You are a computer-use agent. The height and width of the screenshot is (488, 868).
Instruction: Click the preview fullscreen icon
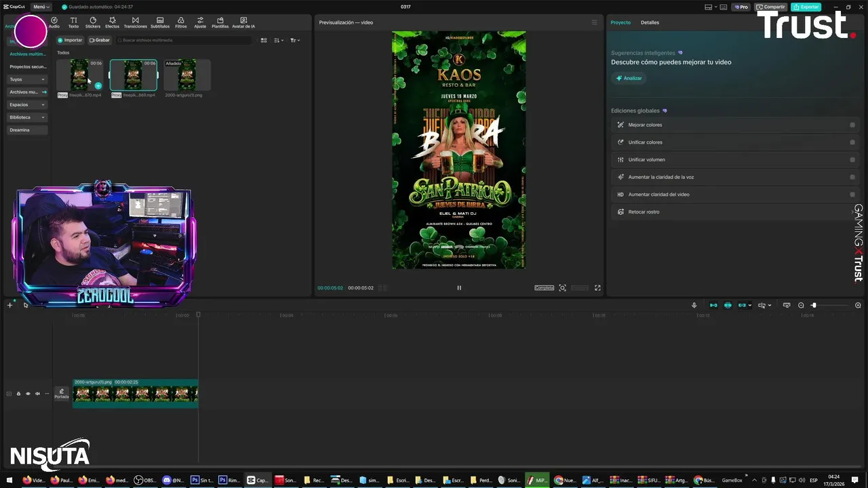(597, 287)
